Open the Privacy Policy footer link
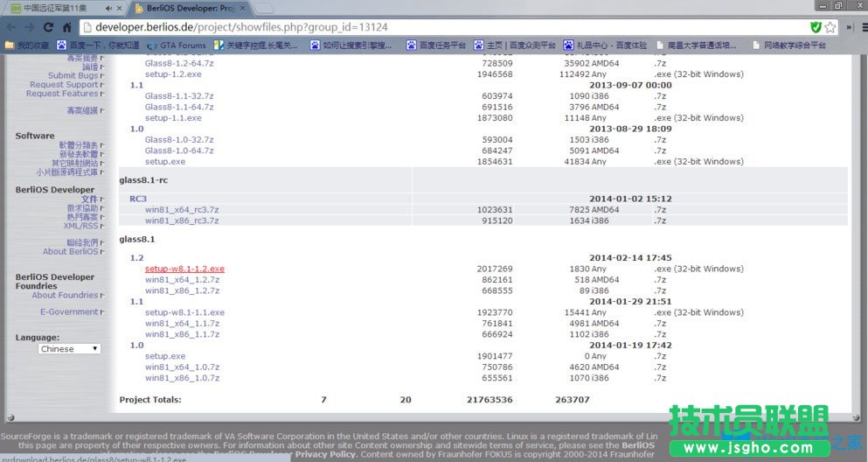This screenshot has width=868, height=462. 324,454
